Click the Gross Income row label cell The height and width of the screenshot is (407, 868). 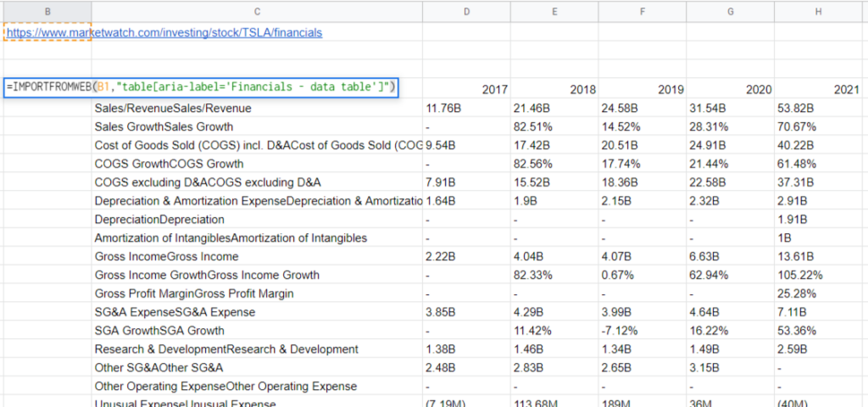(257, 256)
